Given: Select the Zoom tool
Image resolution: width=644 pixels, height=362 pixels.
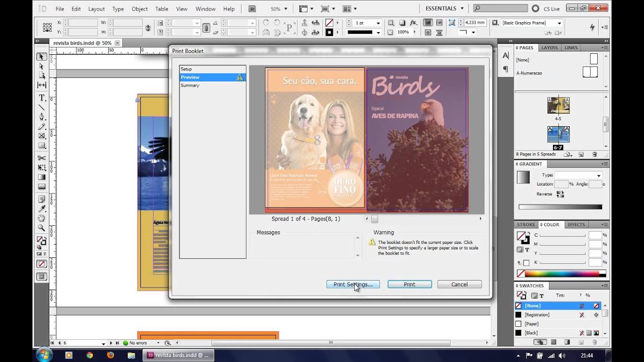Looking at the screenshot, I should (42, 228).
